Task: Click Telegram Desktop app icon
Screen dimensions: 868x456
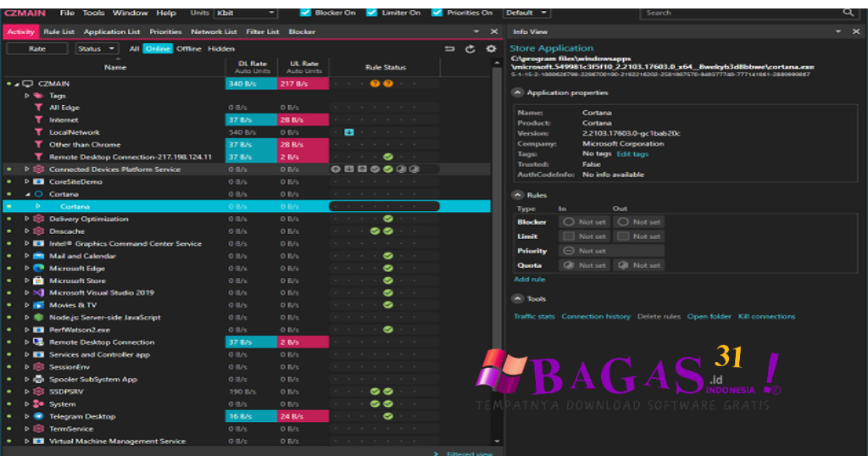Action: pos(38,416)
